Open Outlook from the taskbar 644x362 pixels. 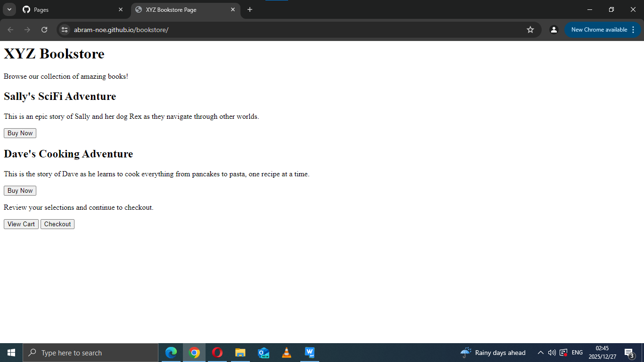[x=264, y=353]
